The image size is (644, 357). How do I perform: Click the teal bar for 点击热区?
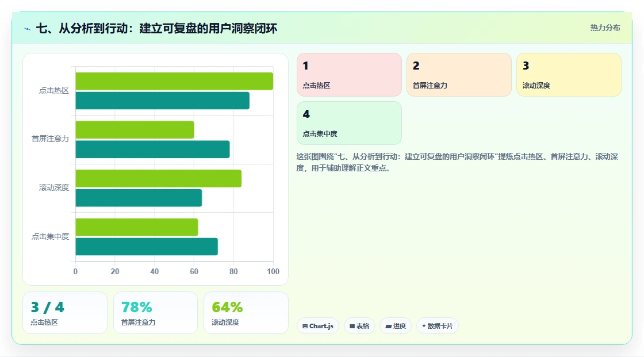(162, 101)
